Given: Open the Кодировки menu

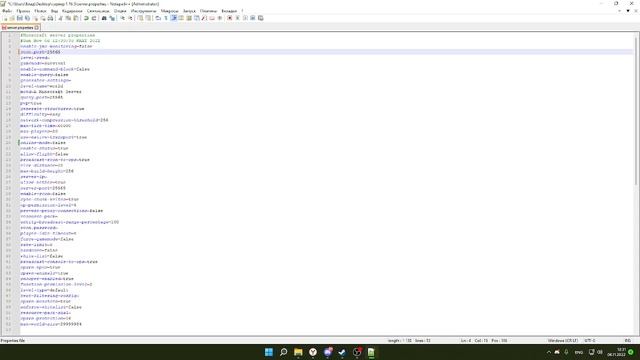Looking at the screenshot, I should pos(72,11).
